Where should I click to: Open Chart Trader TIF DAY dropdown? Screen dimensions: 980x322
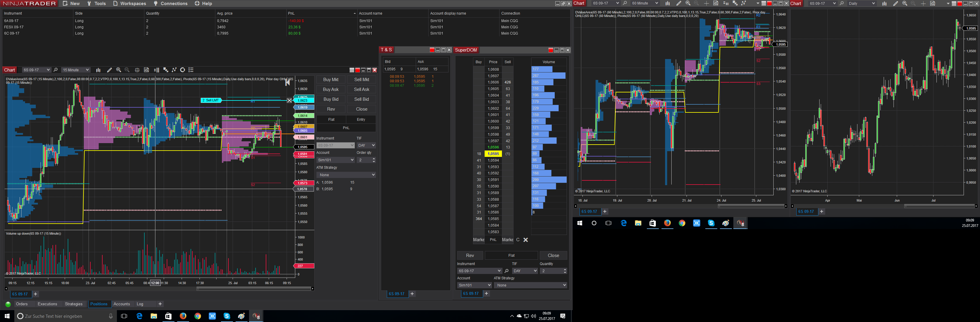(366, 145)
